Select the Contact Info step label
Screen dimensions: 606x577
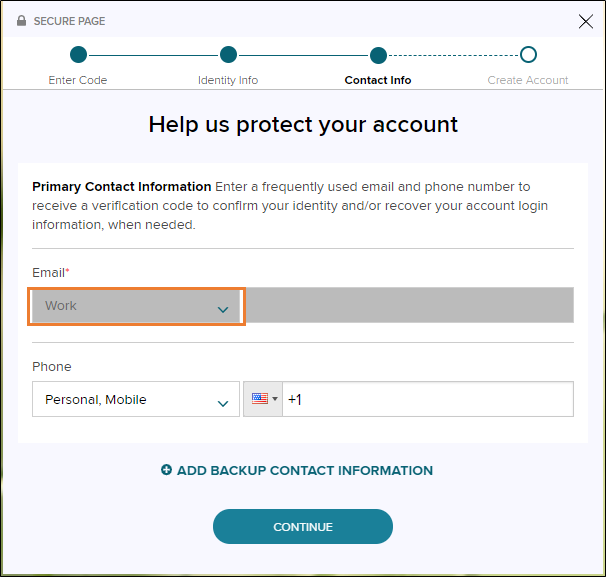coord(378,80)
